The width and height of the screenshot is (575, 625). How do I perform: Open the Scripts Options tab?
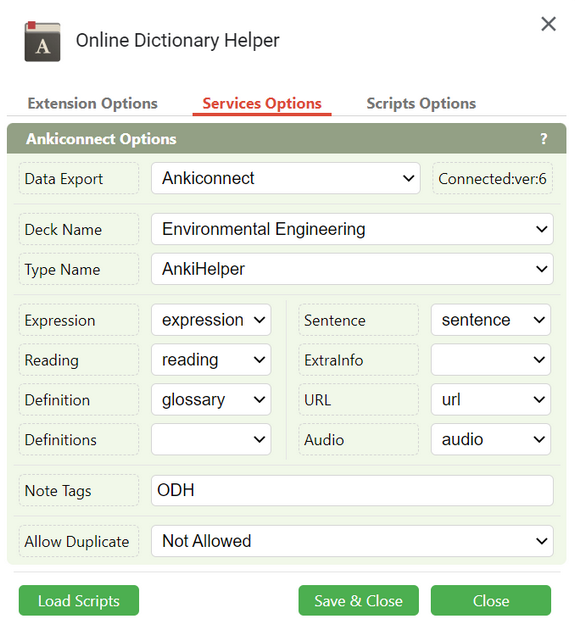tap(421, 104)
